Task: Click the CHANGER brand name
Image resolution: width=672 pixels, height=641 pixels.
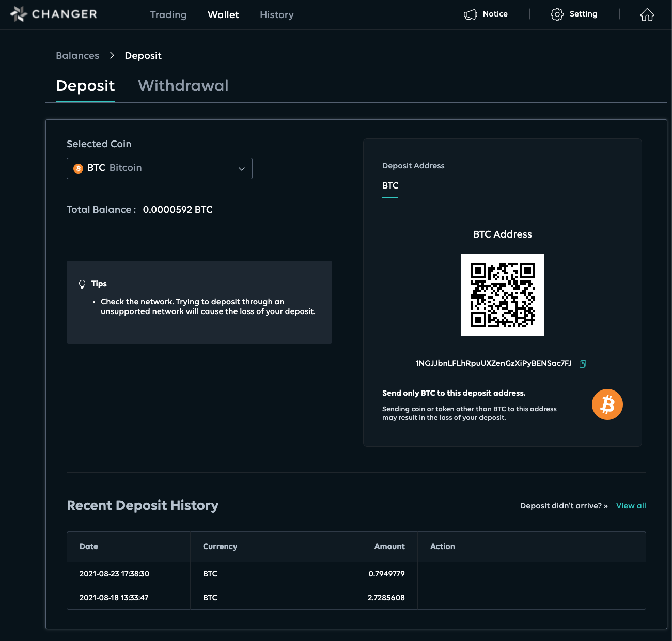Action: click(x=65, y=14)
